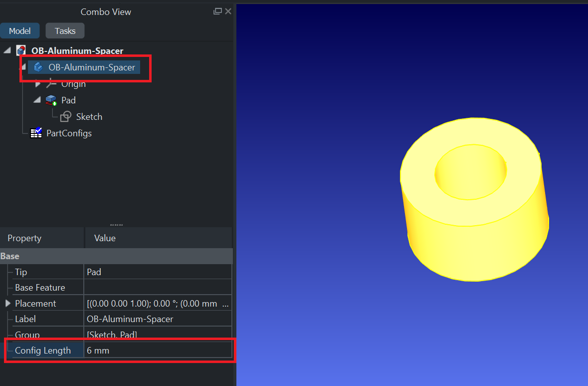Click the PartConfigs spreadsheet icon

click(36, 133)
